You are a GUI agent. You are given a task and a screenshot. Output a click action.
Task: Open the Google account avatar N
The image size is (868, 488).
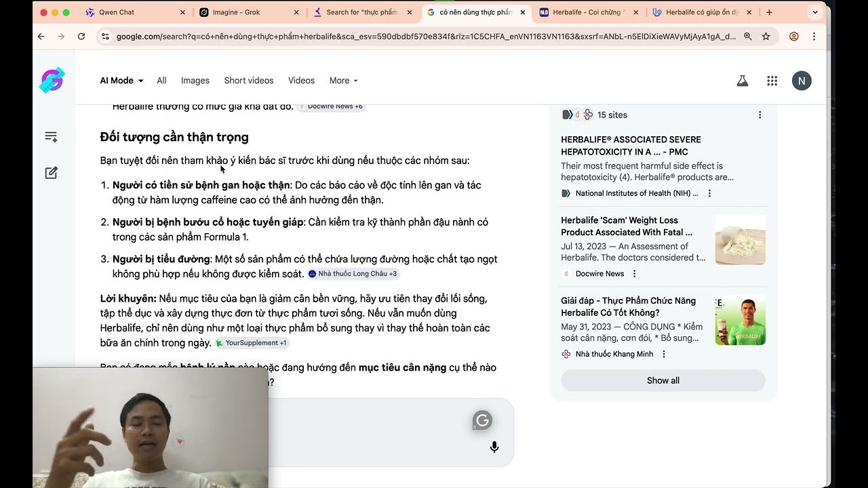(x=802, y=81)
